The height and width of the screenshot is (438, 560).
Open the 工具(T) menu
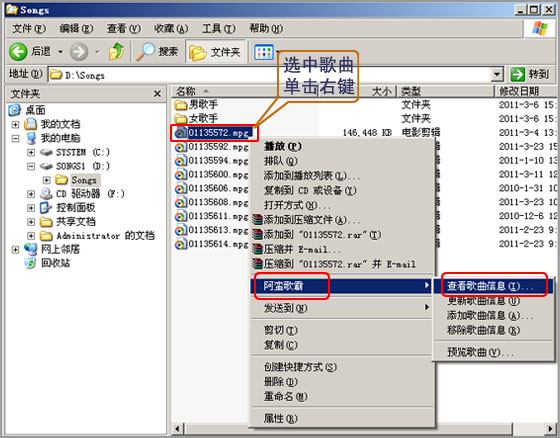point(219,28)
